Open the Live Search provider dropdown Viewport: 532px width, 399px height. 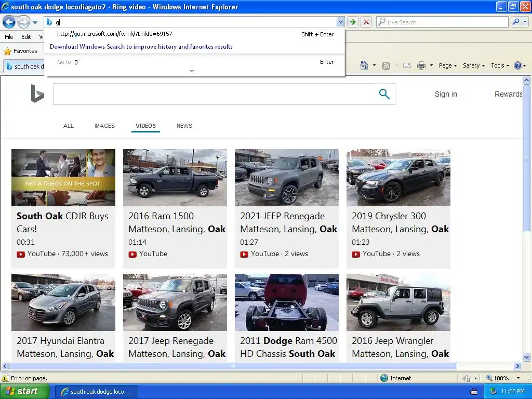tap(525, 22)
